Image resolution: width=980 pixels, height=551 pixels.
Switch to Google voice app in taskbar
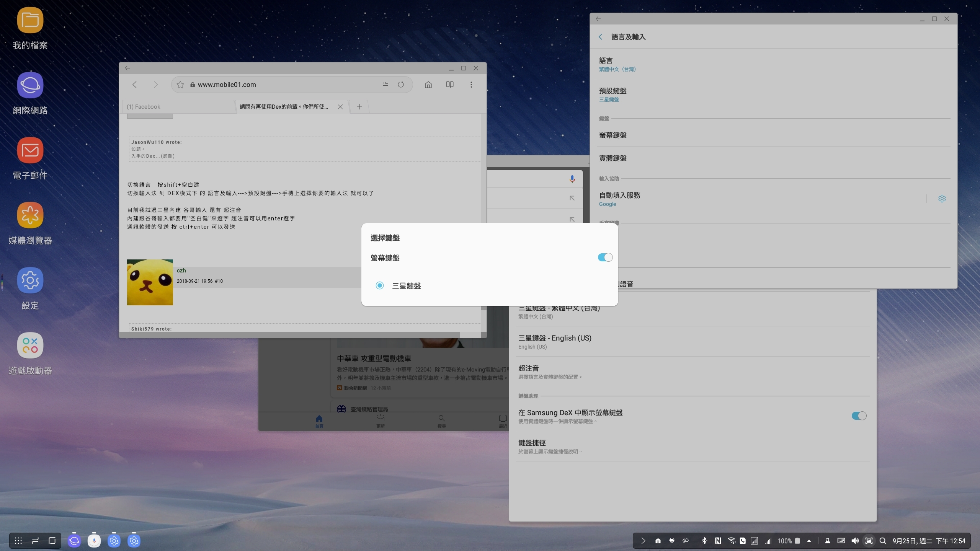(x=94, y=541)
